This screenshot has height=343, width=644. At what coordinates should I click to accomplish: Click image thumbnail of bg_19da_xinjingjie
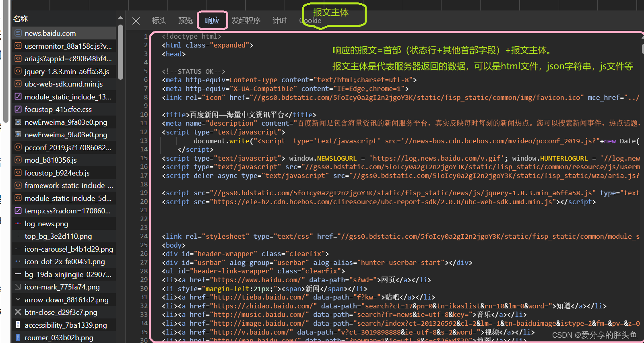pos(18,274)
